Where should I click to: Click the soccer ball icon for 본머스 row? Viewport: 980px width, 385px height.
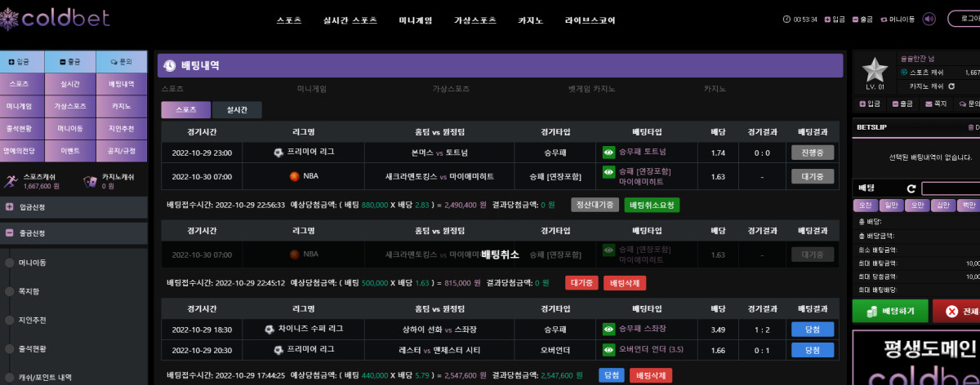pos(278,152)
